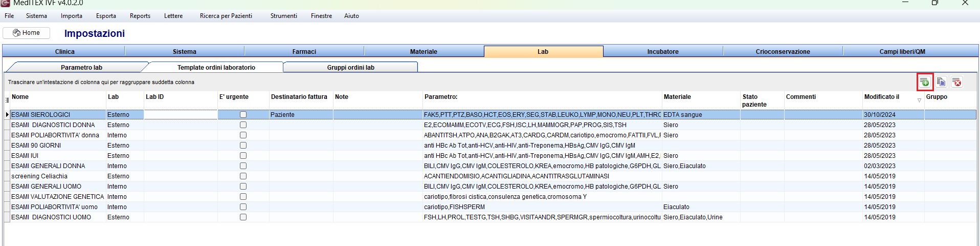
Task: Click the Paziente invoice recipient cell
Action: click(301, 115)
